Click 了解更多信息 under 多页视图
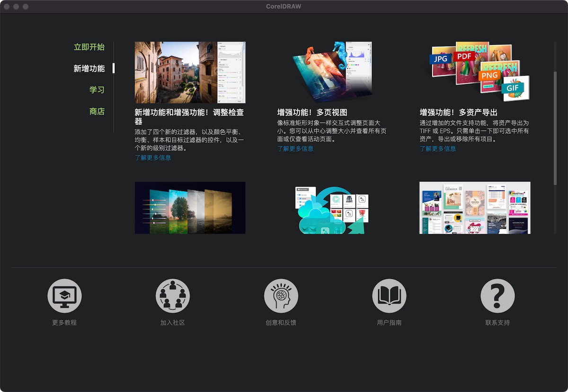The width and height of the screenshot is (568, 392). click(295, 149)
